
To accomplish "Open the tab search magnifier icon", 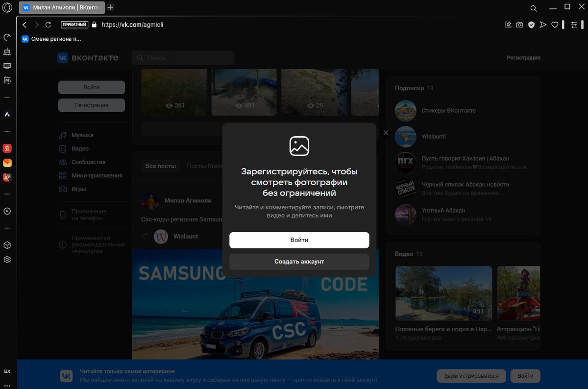I will (x=534, y=8).
